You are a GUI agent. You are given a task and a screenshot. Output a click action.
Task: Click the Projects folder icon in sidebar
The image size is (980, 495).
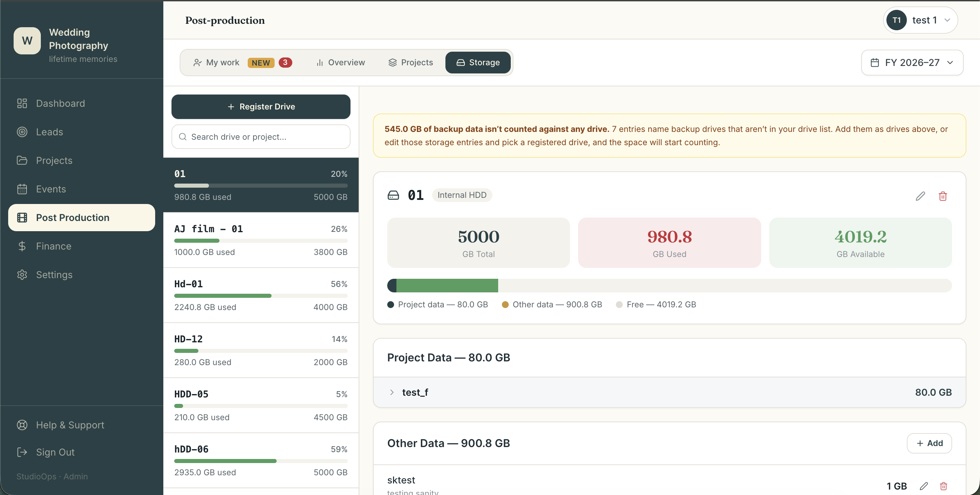coord(22,160)
